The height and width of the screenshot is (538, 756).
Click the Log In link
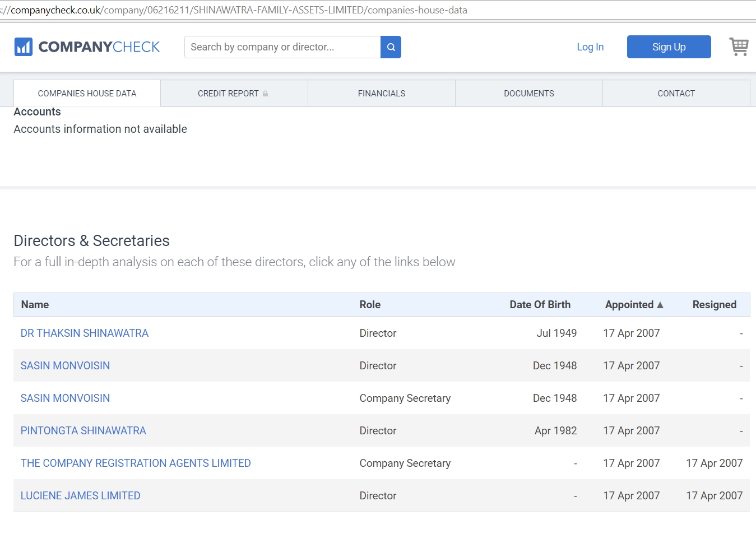click(x=590, y=47)
